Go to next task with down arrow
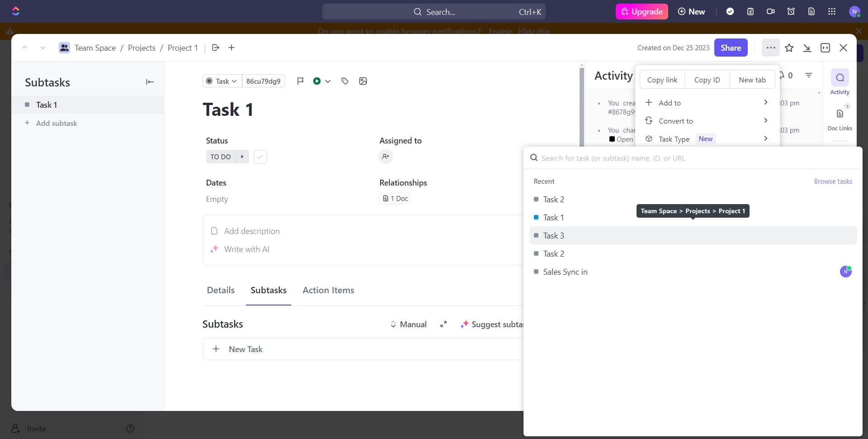868x439 pixels. [x=42, y=48]
